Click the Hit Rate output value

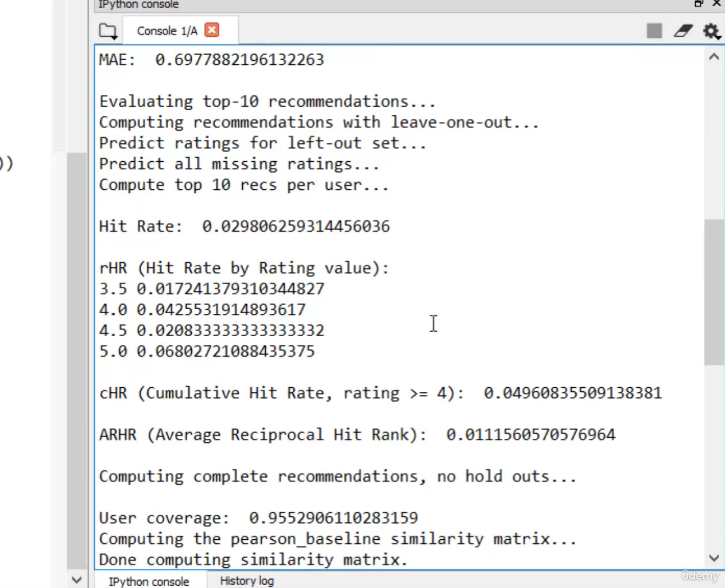(x=296, y=227)
